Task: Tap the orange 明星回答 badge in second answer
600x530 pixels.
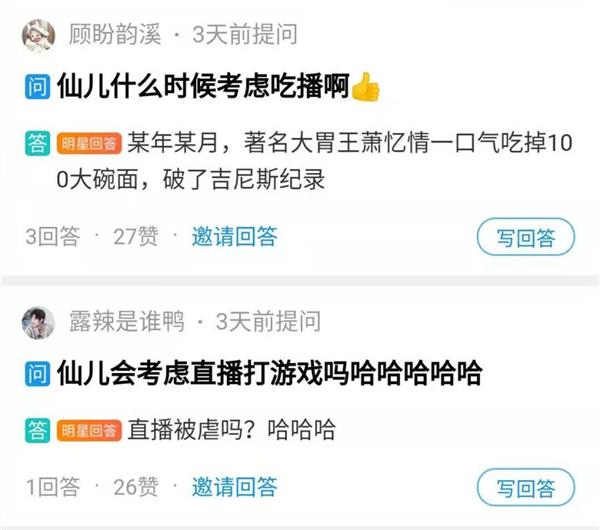Action: pyautogui.click(x=89, y=431)
